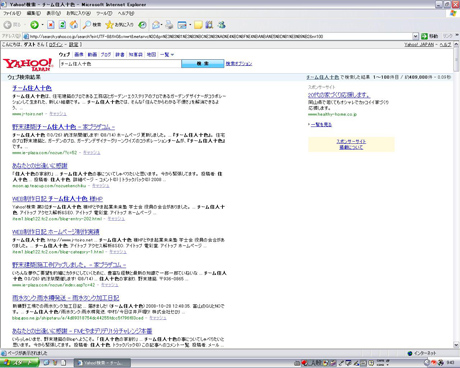Open result 野末建築チーム住人十色 - 家プラザコム
The width and height of the screenshot is (460, 368).
tap(64, 127)
